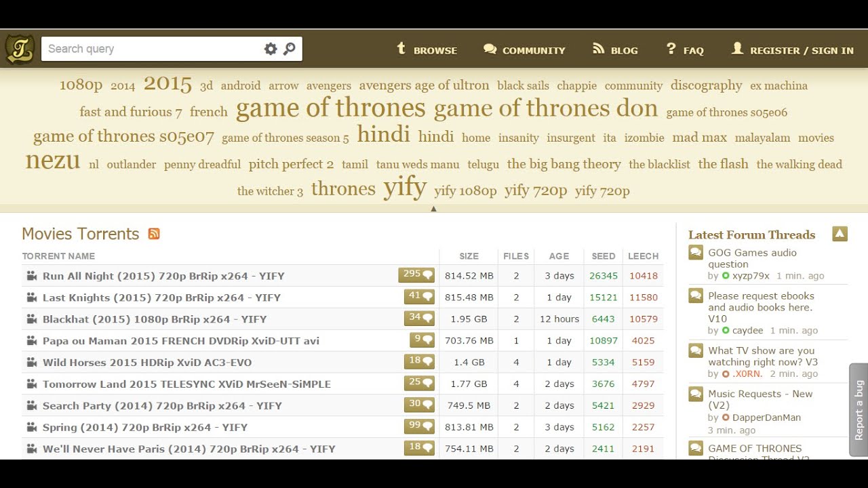The height and width of the screenshot is (488, 868).
Task: Click the 'mad max' tag
Action: pyautogui.click(x=699, y=138)
